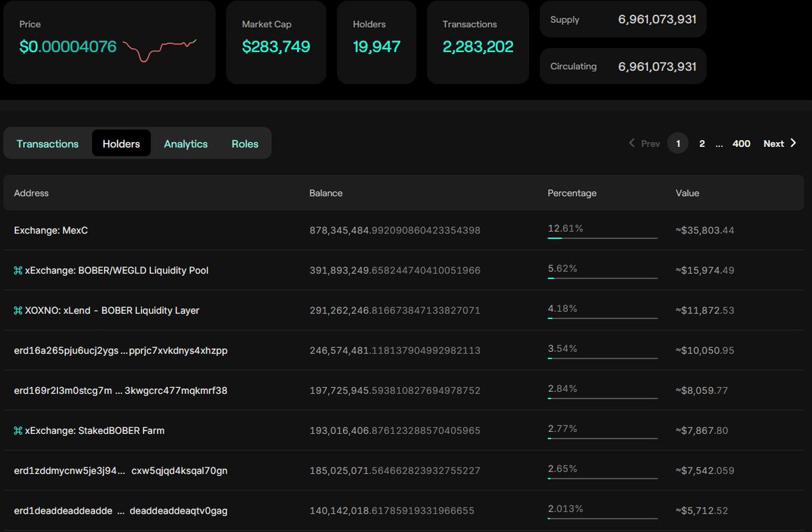
Task: Click the Price value $0.00004076
Action: (68, 47)
